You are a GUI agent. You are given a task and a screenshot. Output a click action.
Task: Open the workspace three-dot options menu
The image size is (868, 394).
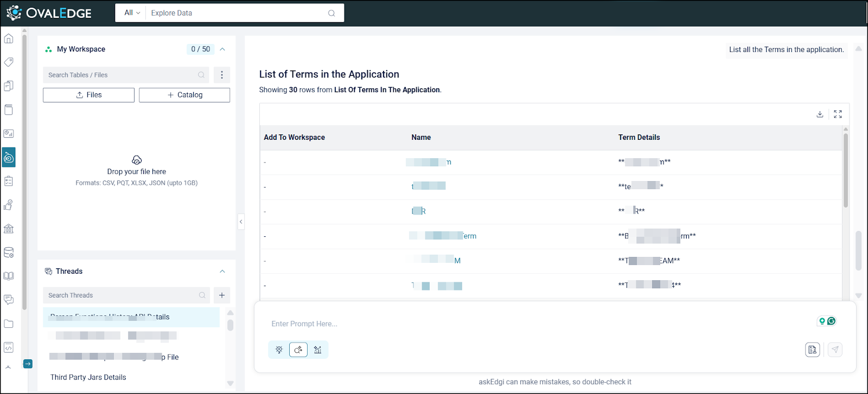221,75
